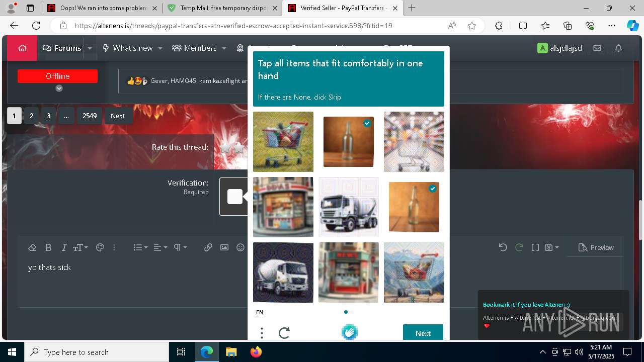Expand the chevron under Offline badge
Viewport: 644px width, 362px height.
pos(59,88)
